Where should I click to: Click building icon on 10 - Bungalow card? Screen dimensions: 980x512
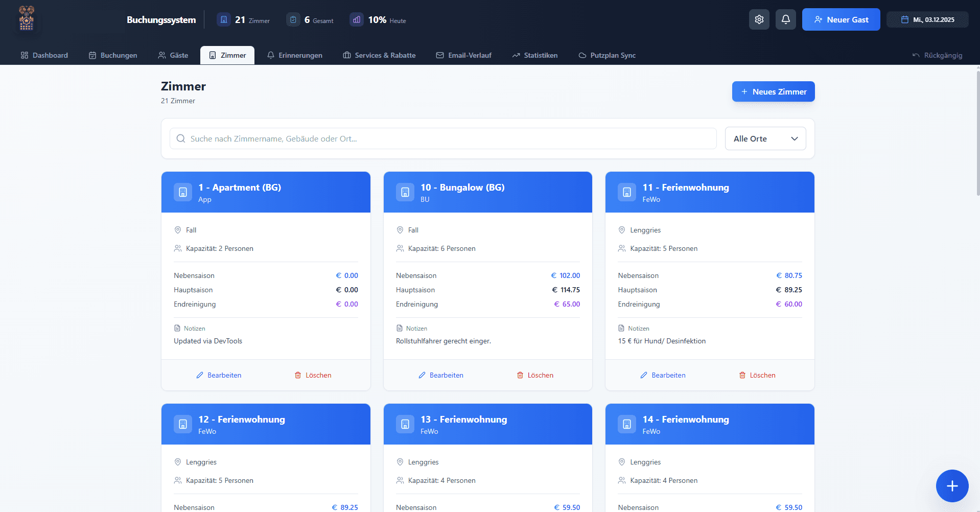click(405, 192)
